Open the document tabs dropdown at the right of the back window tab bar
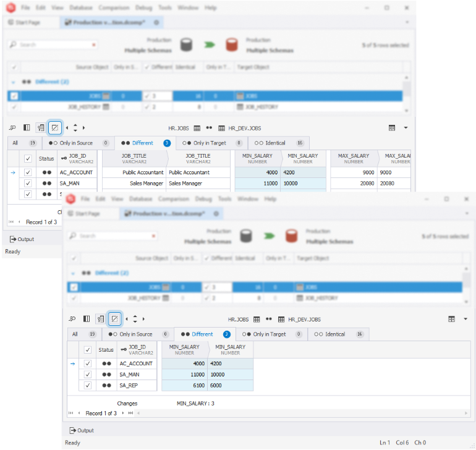476x450 pixels. 407,22
